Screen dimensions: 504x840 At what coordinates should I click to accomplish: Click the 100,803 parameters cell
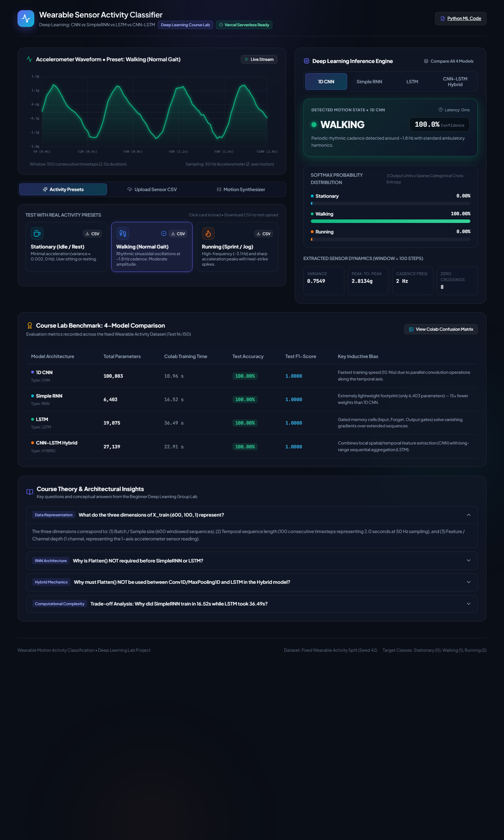(113, 376)
